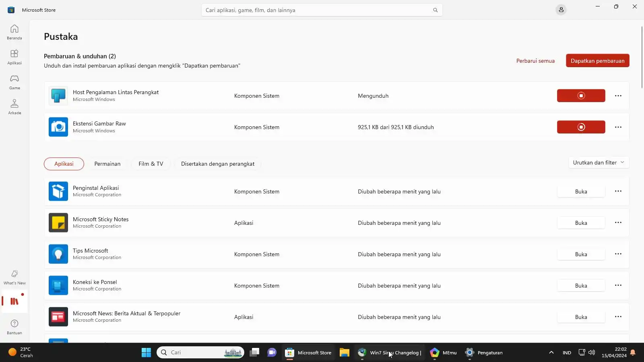Click Koneksi ke Ponsel app icon

point(58,286)
